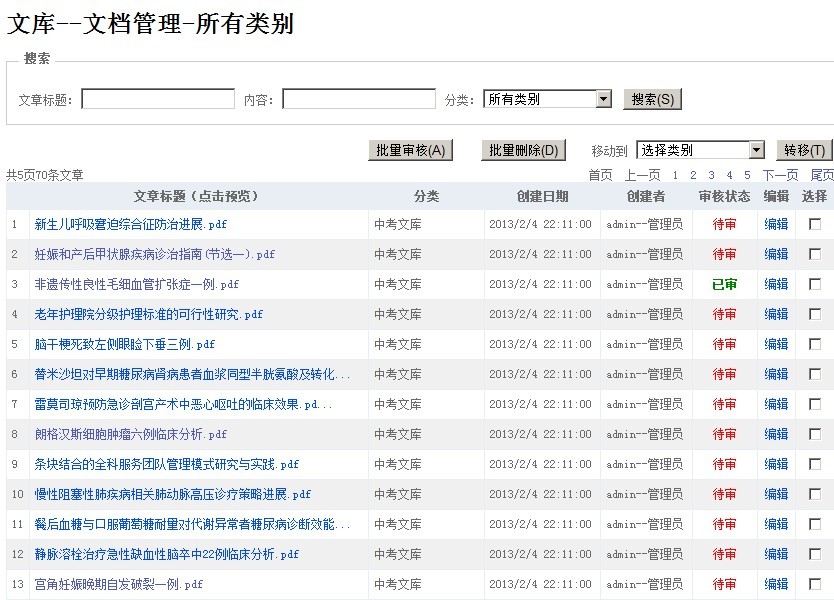834x600 pixels.
Task: Click the 搜索(S) search button
Action: tap(655, 99)
